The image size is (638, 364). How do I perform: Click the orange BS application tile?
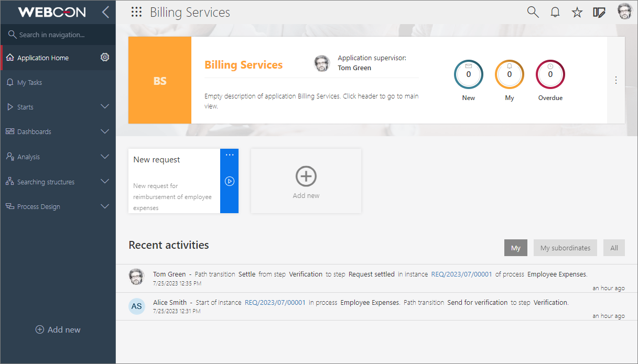(160, 80)
